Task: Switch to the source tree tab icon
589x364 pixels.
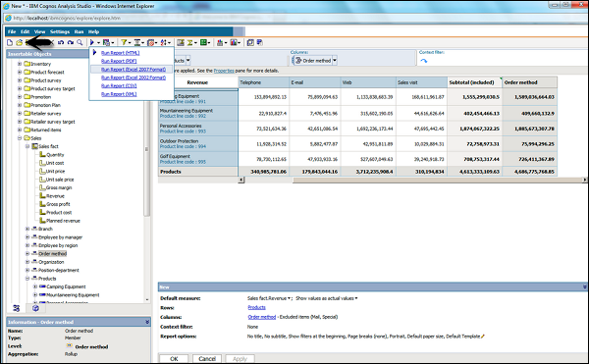Action: tap(16, 308)
